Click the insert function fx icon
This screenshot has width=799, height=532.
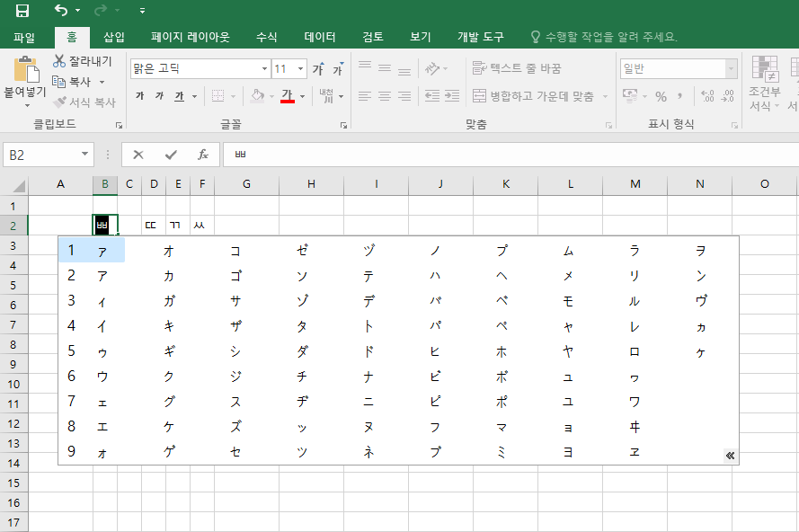coord(203,155)
